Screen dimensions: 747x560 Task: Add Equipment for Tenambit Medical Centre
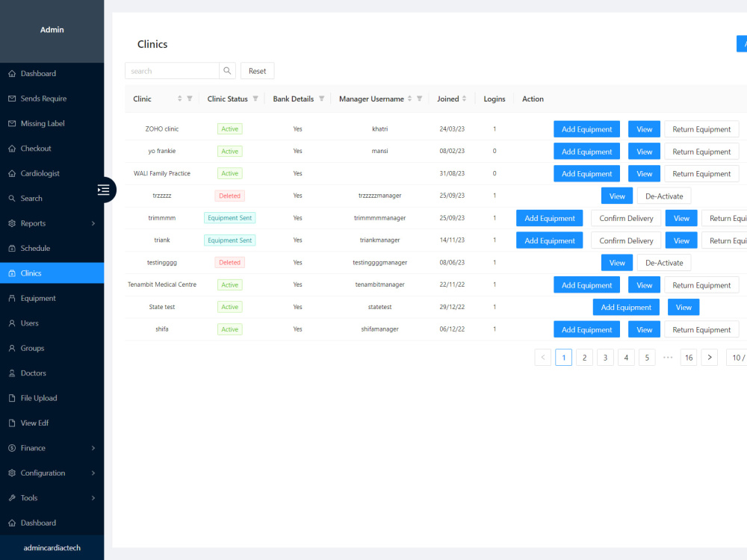586,285
